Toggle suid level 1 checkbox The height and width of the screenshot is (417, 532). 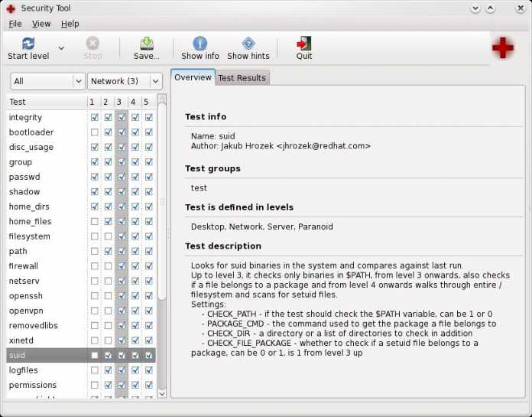coord(95,355)
